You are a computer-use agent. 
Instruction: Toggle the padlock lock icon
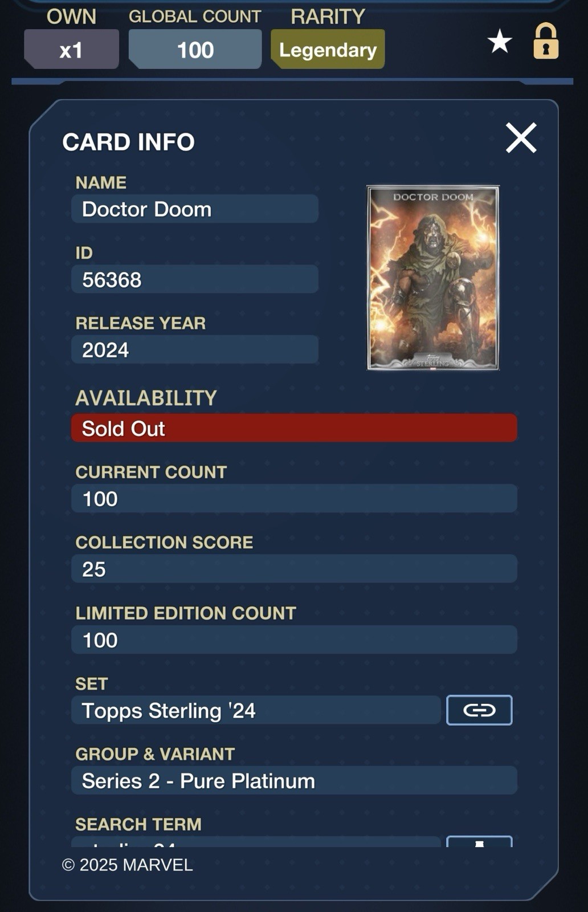(x=546, y=41)
